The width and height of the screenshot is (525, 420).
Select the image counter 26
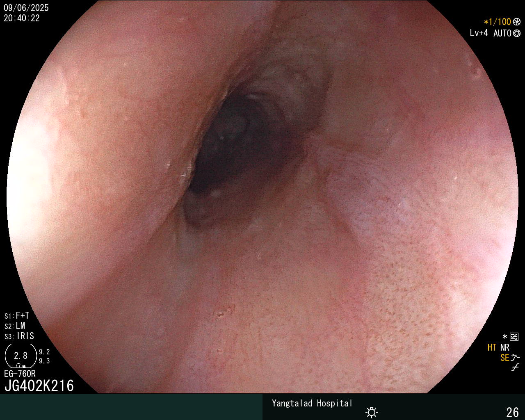pos(513,412)
